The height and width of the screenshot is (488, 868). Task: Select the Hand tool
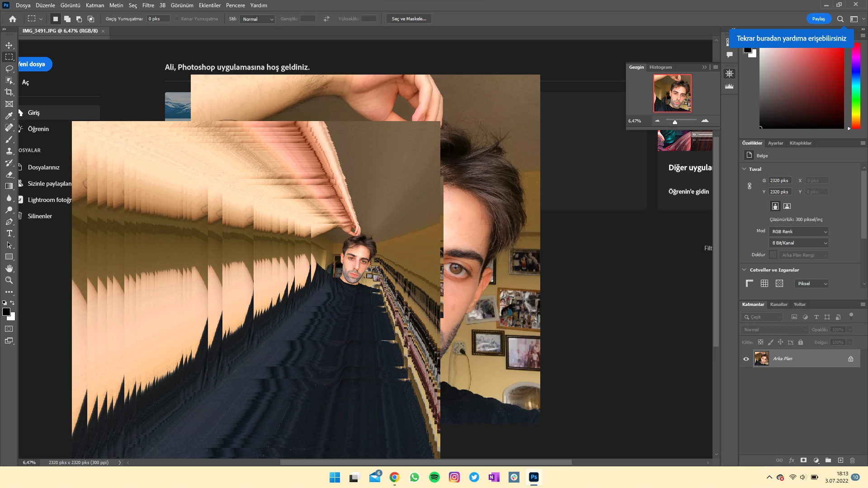coord(9,268)
